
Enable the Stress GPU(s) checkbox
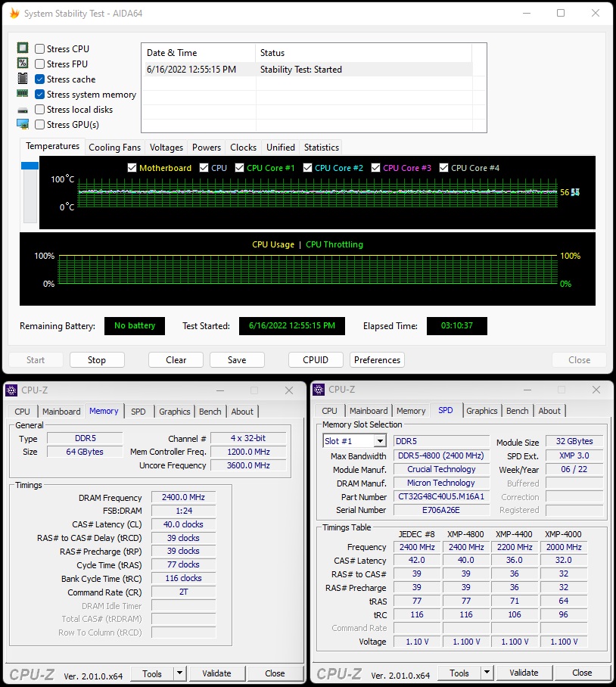(40, 124)
